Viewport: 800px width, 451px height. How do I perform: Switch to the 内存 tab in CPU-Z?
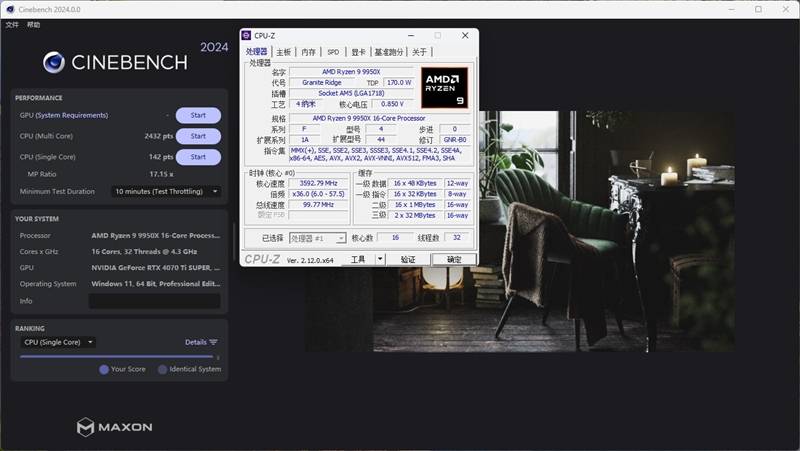pos(308,52)
